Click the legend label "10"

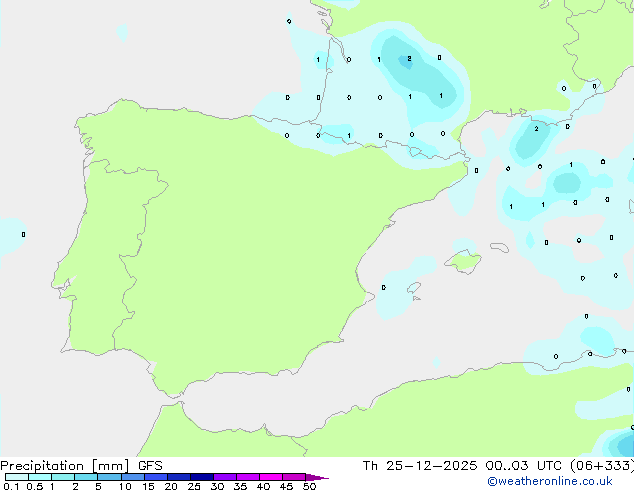pyautogui.click(x=125, y=486)
